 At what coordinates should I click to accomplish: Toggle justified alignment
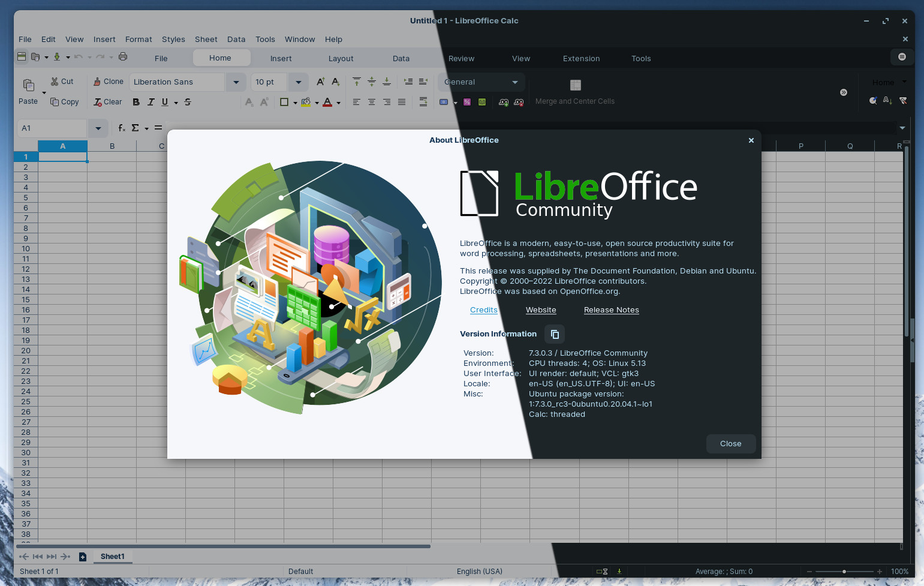[402, 102]
